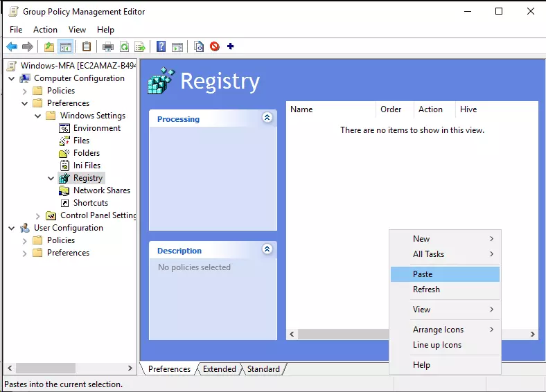The image size is (546, 392).
Task: Open All Tasks submenu
Action: click(x=445, y=254)
